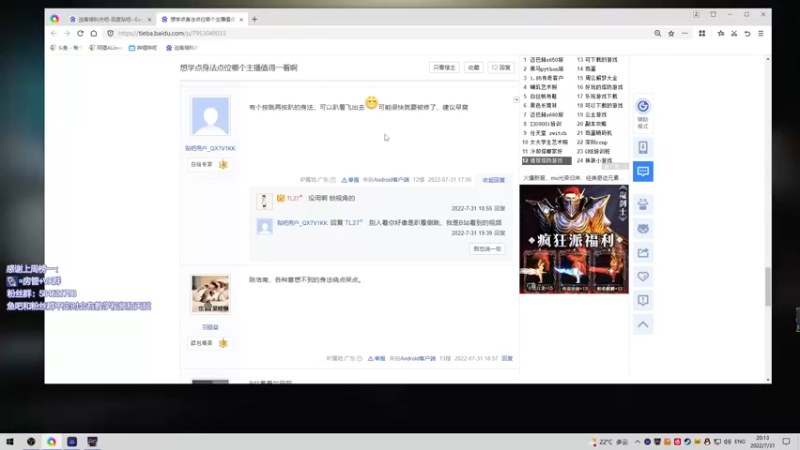800x450 pixels.
Task: Open the TL27 username link
Action: [x=294, y=198]
